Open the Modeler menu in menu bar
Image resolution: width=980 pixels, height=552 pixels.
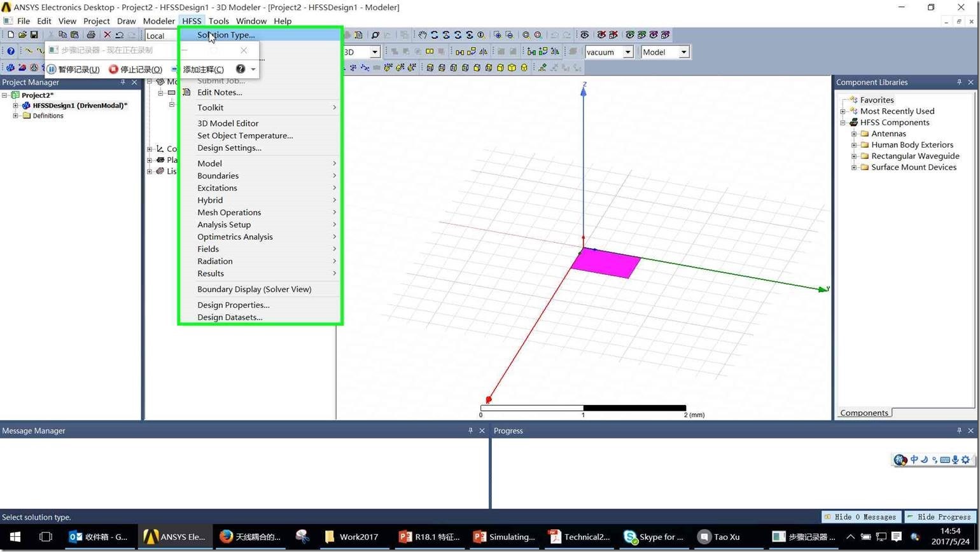[158, 21]
